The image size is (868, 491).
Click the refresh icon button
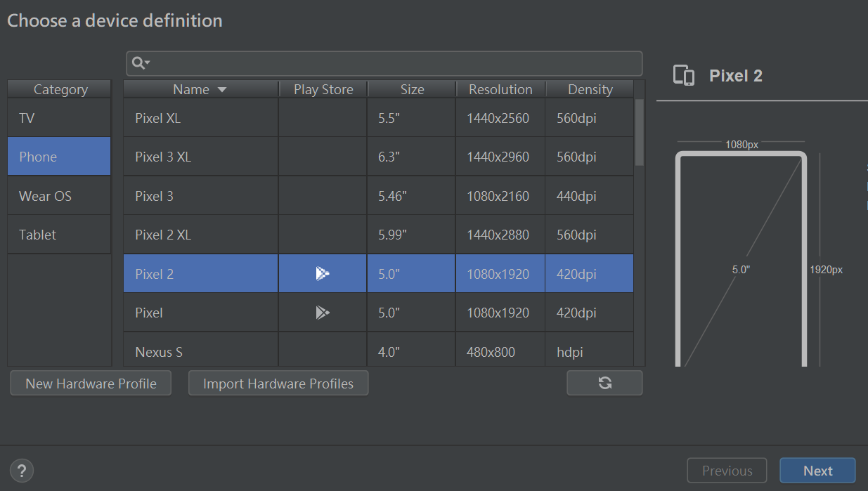(x=604, y=383)
